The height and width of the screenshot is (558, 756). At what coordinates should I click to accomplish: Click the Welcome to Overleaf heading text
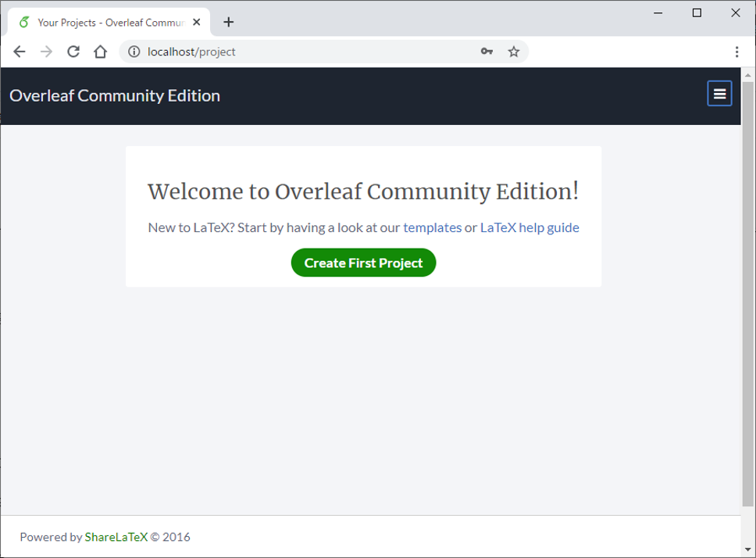click(x=363, y=192)
